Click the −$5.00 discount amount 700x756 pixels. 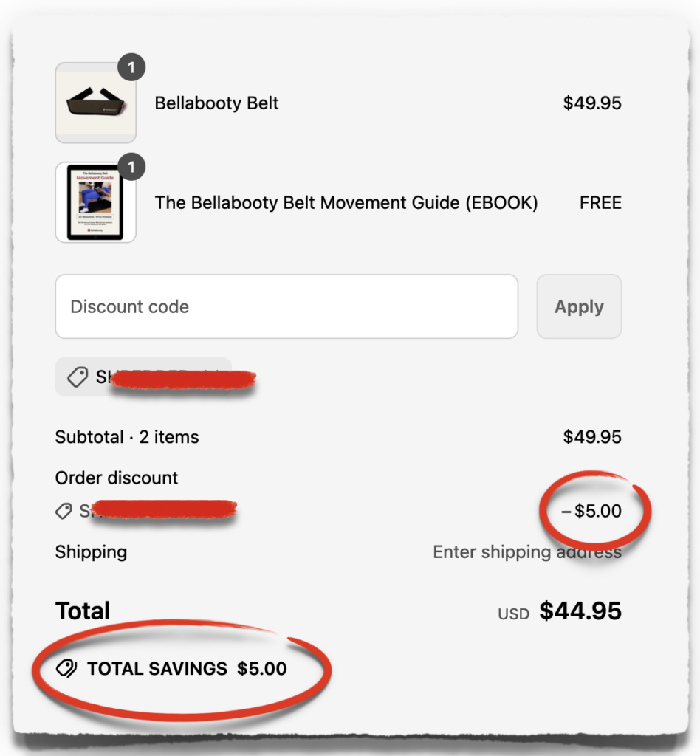click(591, 511)
